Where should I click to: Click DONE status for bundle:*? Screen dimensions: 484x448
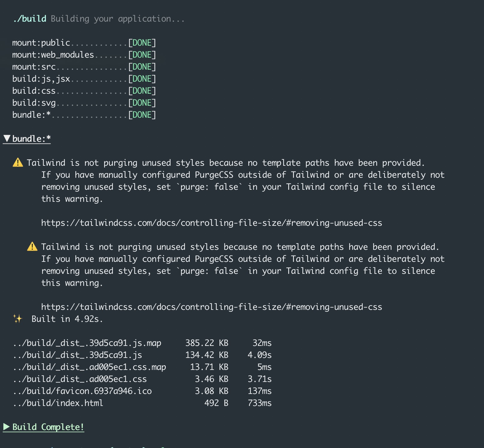coord(142,115)
